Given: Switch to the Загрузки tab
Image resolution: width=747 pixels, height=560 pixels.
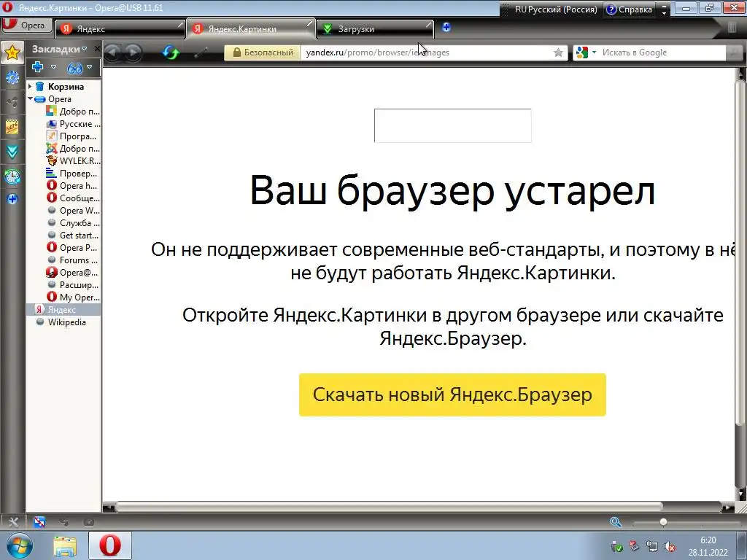Looking at the screenshot, I should click(x=376, y=29).
